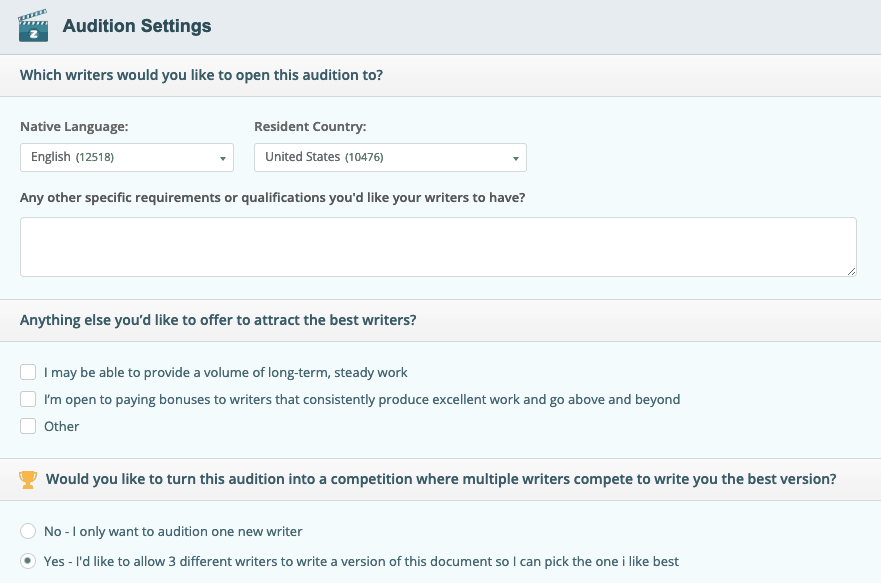
Task: Click the 'Audition Settings' page title
Action: (137, 26)
